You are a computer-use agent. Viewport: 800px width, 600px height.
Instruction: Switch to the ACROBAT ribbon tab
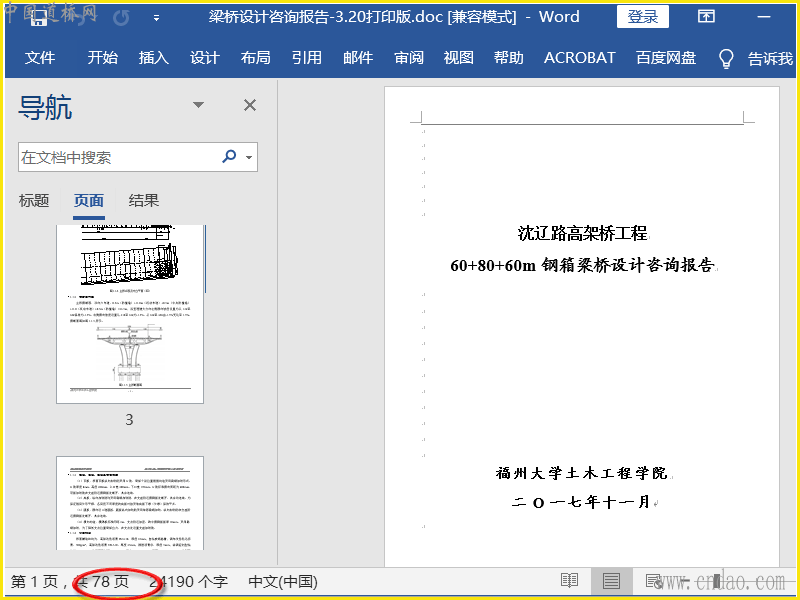point(580,58)
